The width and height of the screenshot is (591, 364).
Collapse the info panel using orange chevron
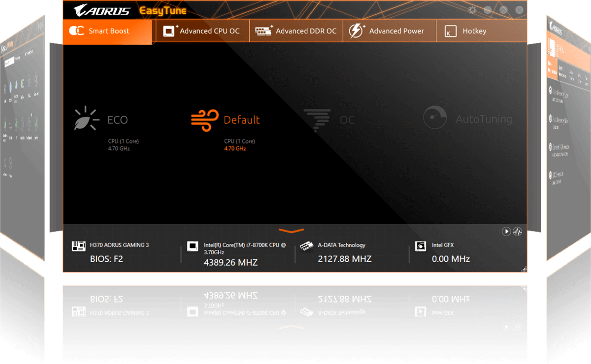click(x=291, y=230)
